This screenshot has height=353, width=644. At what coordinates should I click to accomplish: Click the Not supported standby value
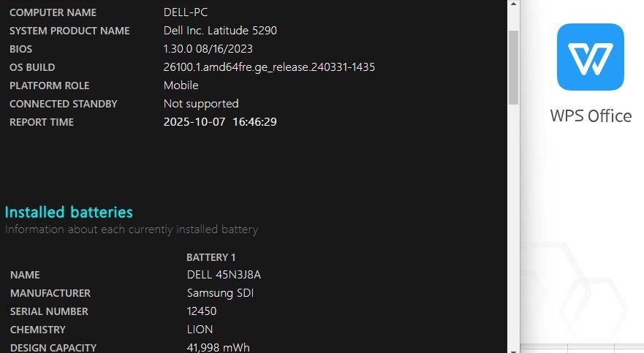click(201, 104)
